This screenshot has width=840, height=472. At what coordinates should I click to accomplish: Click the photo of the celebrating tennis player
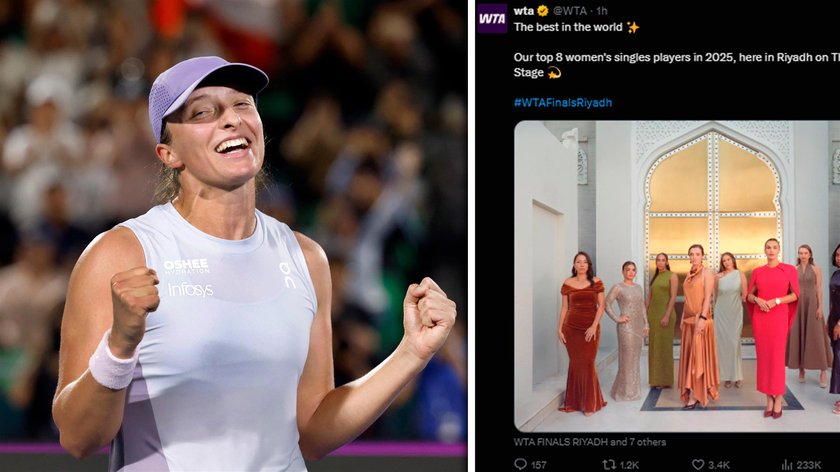coord(234,236)
